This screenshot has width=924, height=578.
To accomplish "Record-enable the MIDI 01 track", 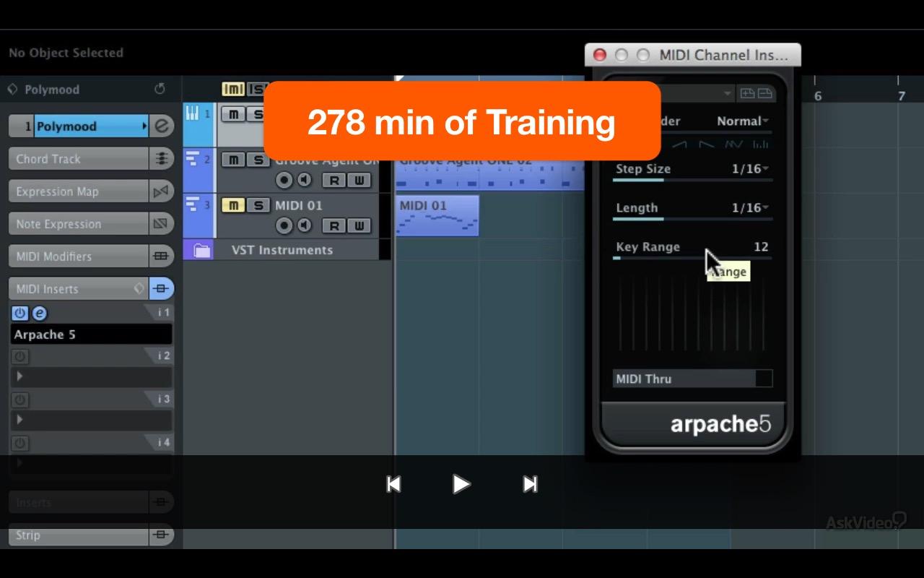I will coord(284,226).
